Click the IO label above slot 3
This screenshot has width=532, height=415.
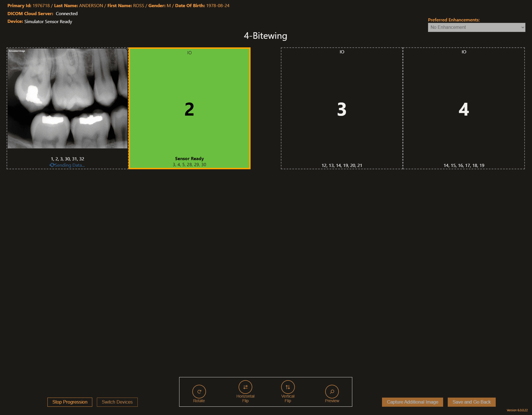[342, 52]
